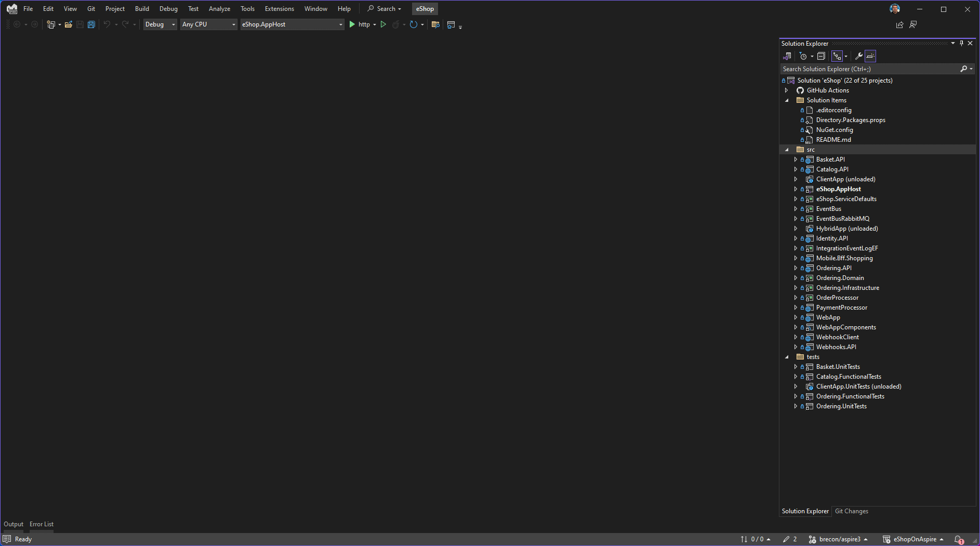Open Properties via the wrench icon
The height and width of the screenshot is (546, 980).
pyautogui.click(x=858, y=56)
